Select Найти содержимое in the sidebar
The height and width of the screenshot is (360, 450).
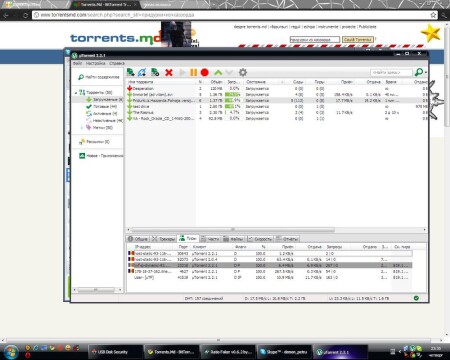[99, 77]
